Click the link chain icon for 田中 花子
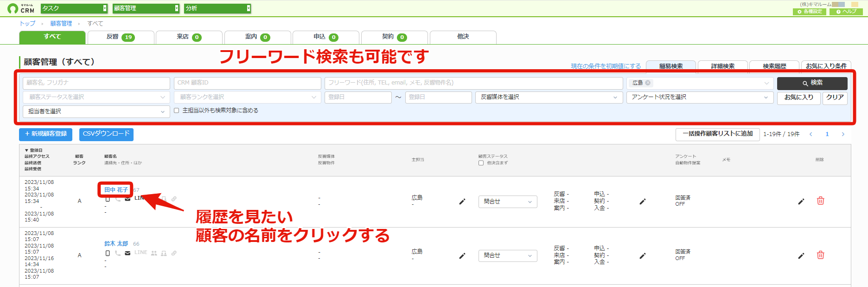Screen dimensions: 868x287 point(174,199)
